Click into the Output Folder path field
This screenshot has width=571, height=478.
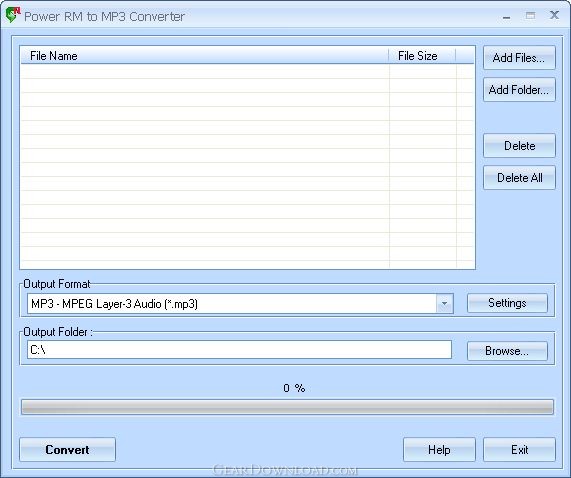(239, 350)
